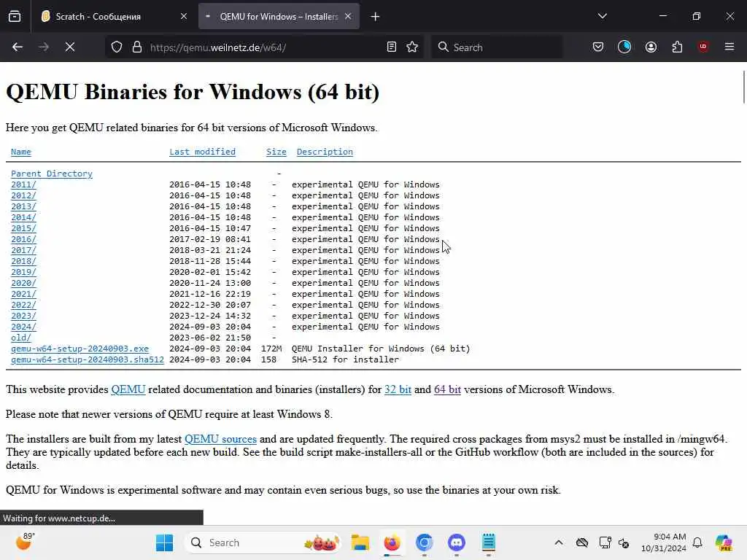Bookmark this page with the star icon
This screenshot has width=747, height=560.
(413, 47)
